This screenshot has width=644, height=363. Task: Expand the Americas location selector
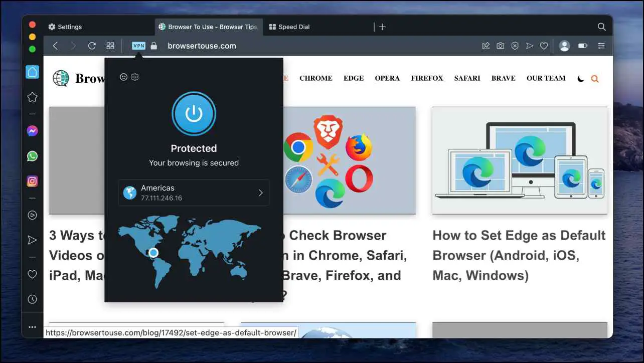tap(194, 193)
